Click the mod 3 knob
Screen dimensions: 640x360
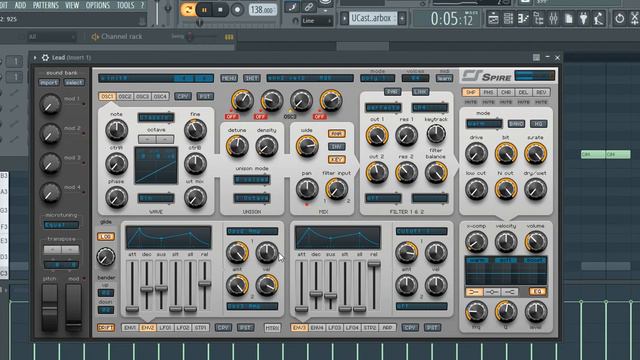pos(50,163)
